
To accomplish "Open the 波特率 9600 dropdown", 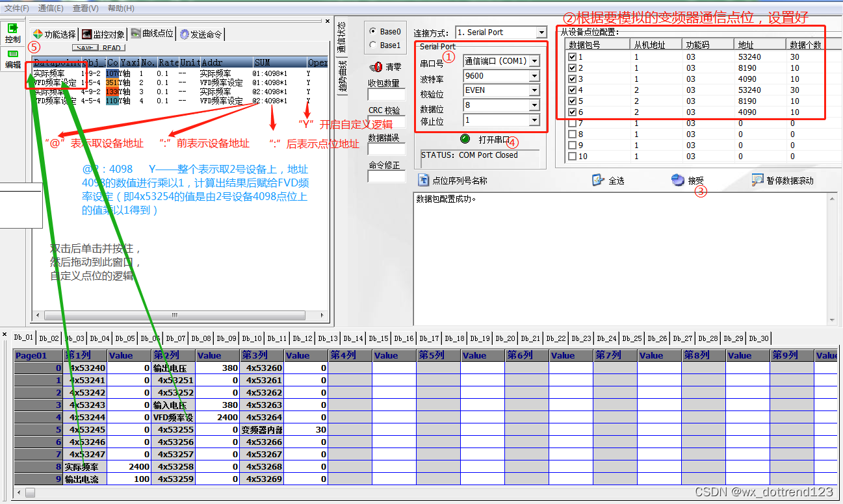I will (534, 75).
